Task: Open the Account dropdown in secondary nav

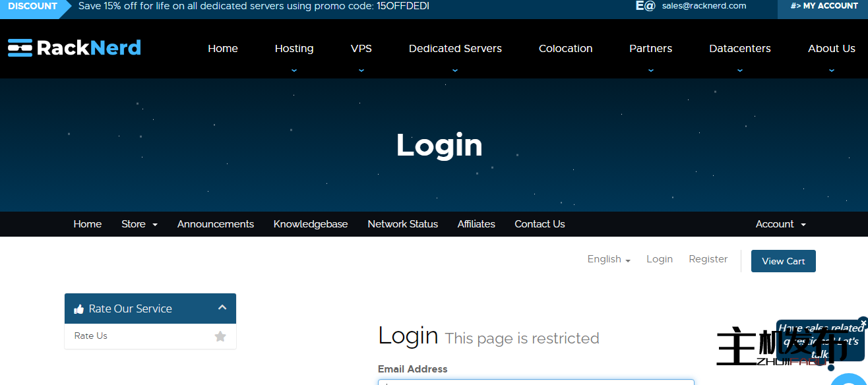Action: [x=780, y=224]
